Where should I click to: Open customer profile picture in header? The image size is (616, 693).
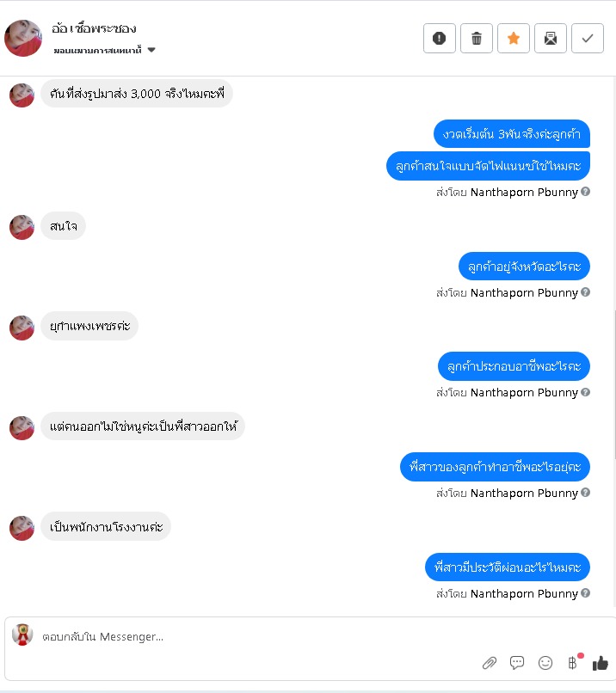[x=23, y=38]
